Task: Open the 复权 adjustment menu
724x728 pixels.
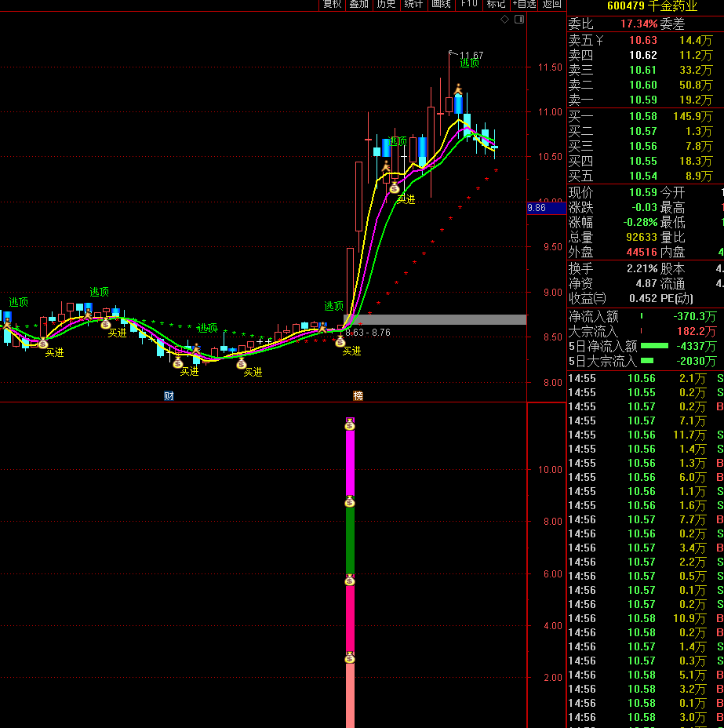Action: 332,4
